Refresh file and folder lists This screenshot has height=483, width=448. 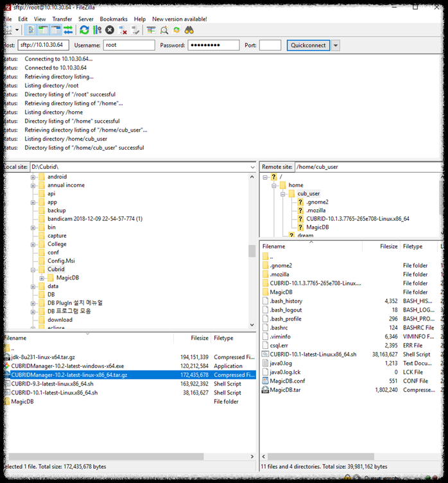coord(84,30)
